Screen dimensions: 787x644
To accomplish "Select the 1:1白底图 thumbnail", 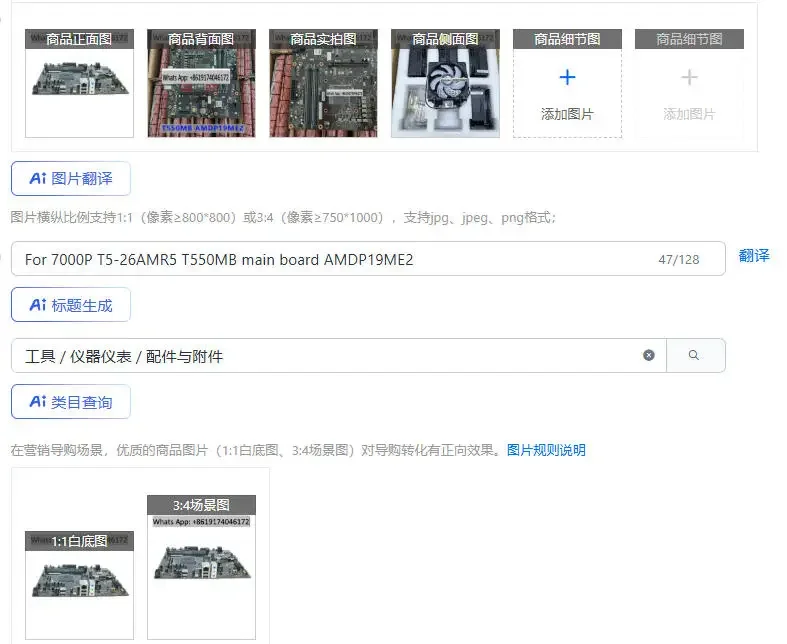I will (x=79, y=585).
